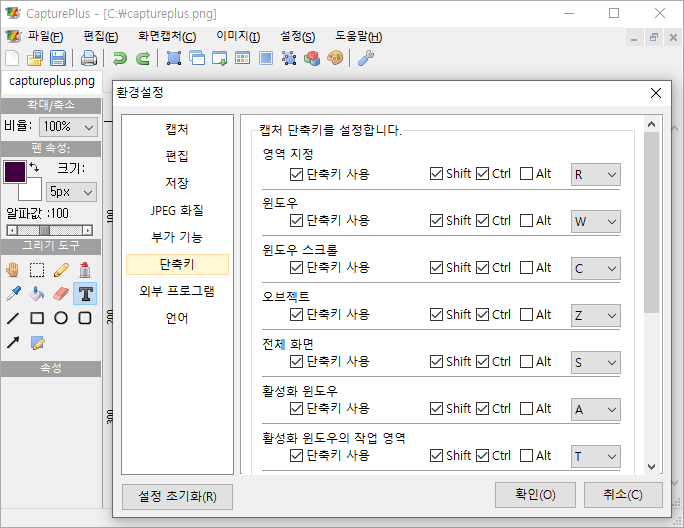The width and height of the screenshot is (684, 528).
Task: Click the Save floppy disk icon
Action: [58, 58]
